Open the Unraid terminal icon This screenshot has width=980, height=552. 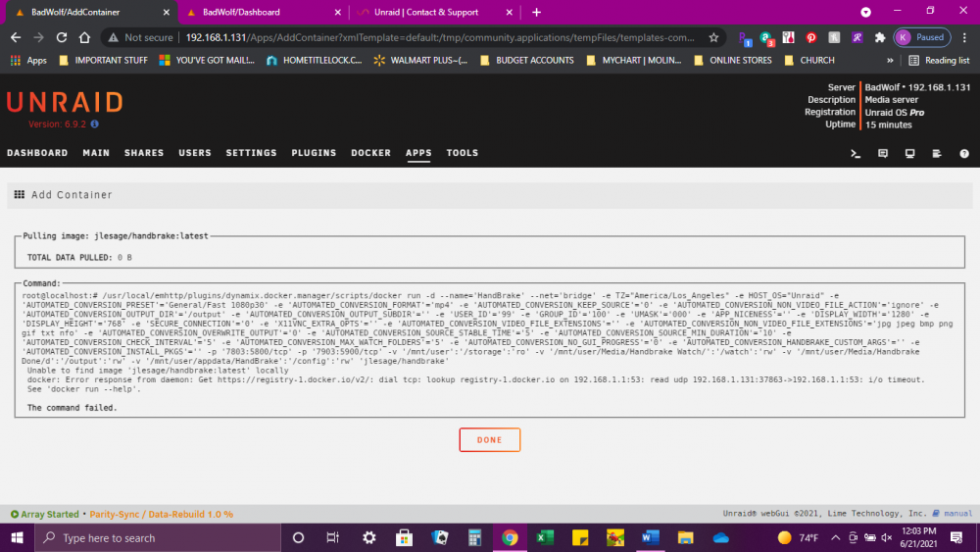856,153
